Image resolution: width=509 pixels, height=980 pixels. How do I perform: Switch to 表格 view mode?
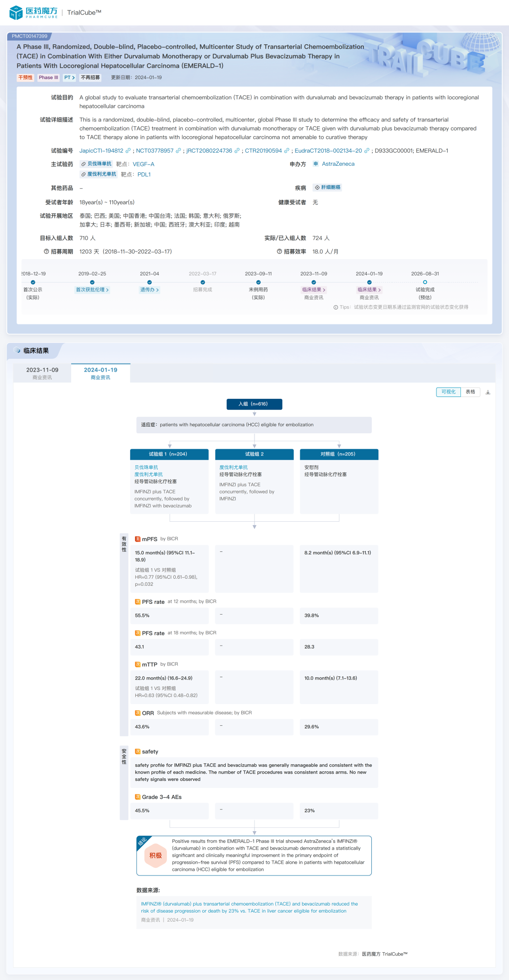pyautogui.click(x=470, y=392)
